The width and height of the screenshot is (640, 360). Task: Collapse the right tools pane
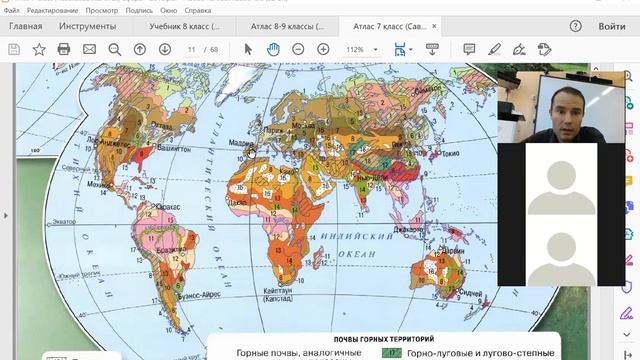tap(627, 356)
